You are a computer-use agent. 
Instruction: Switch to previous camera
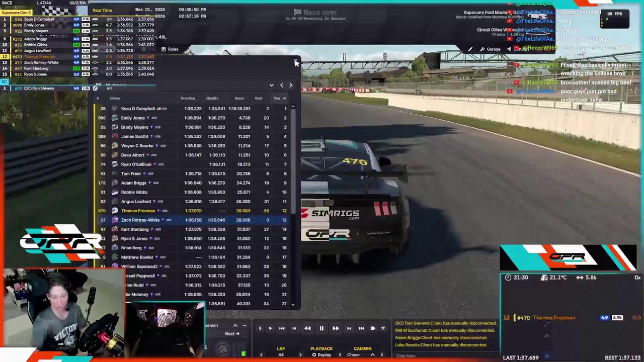tap(340, 355)
